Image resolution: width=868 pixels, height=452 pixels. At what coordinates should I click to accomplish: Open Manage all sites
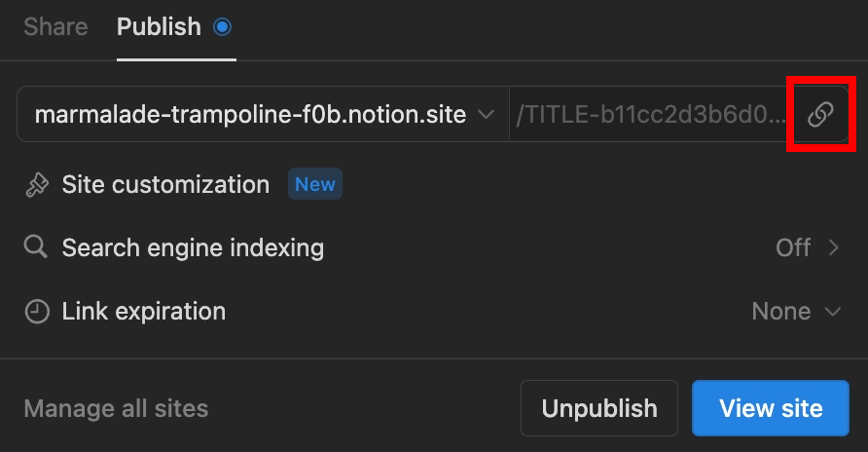tap(116, 408)
